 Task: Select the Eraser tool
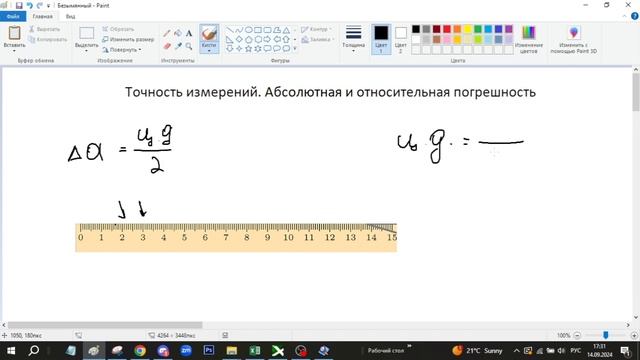(167, 47)
